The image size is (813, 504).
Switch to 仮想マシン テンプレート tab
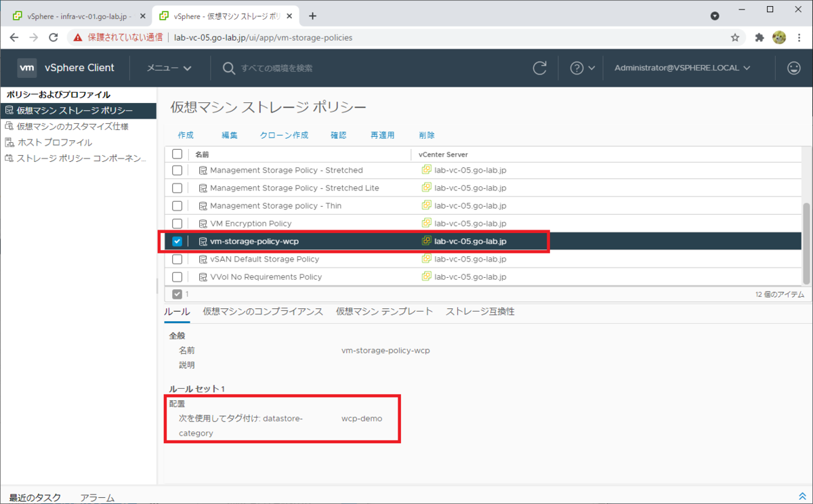pyautogui.click(x=384, y=312)
